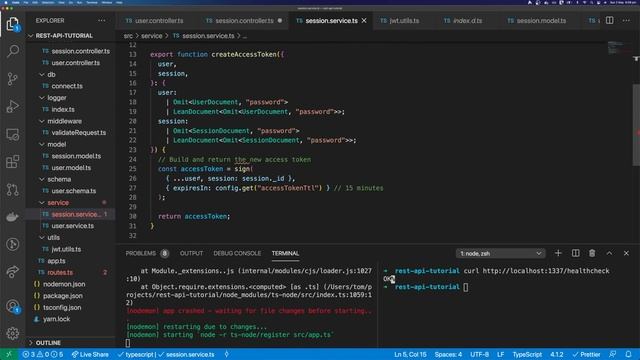
Task: Click the feedback icon in status bar
Action: tap(613, 354)
